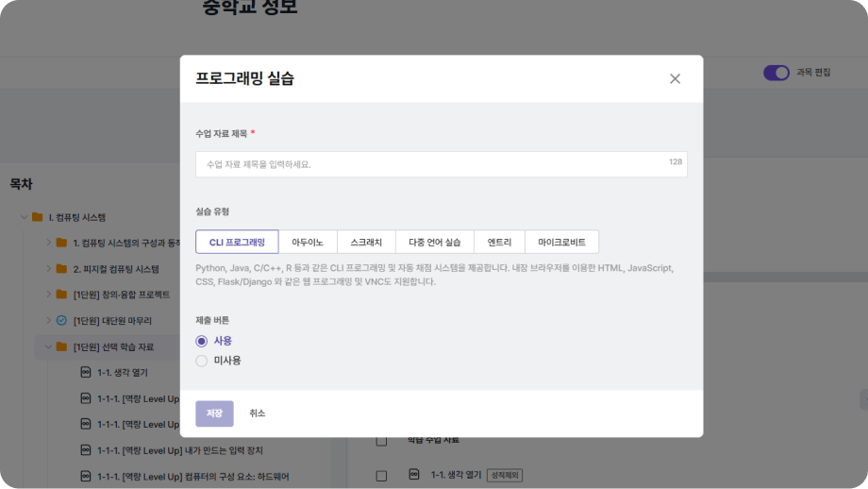This screenshot has width=868, height=489.
Task: Toggle the 과목 편집 switch
Action: 776,73
